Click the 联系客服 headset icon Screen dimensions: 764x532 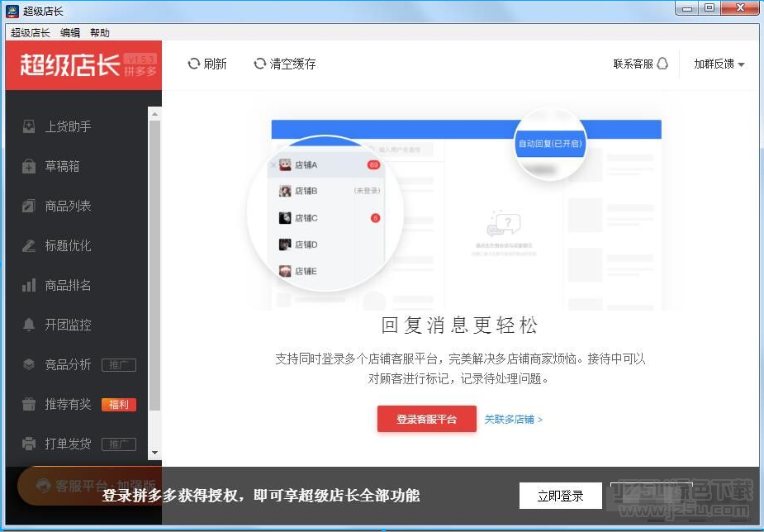click(x=662, y=64)
